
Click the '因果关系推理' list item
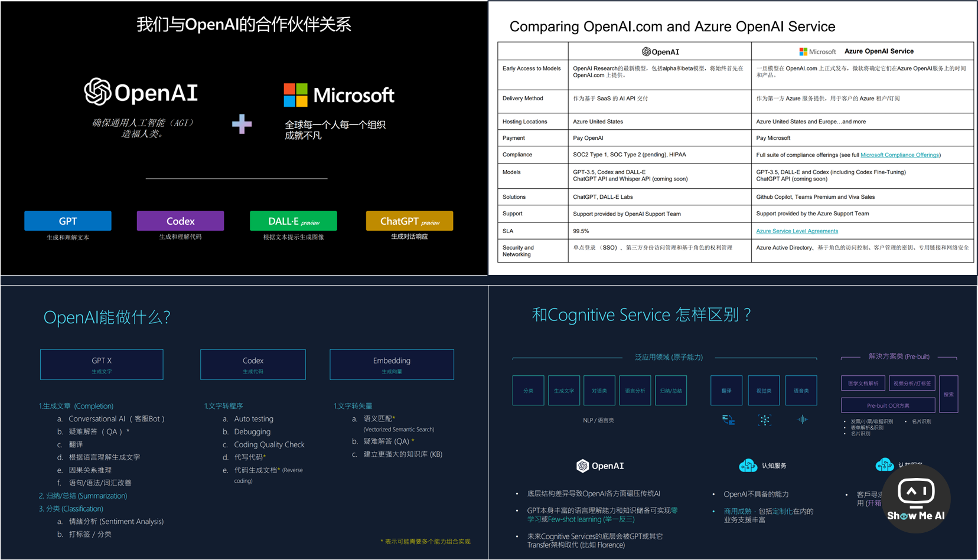[x=90, y=470]
